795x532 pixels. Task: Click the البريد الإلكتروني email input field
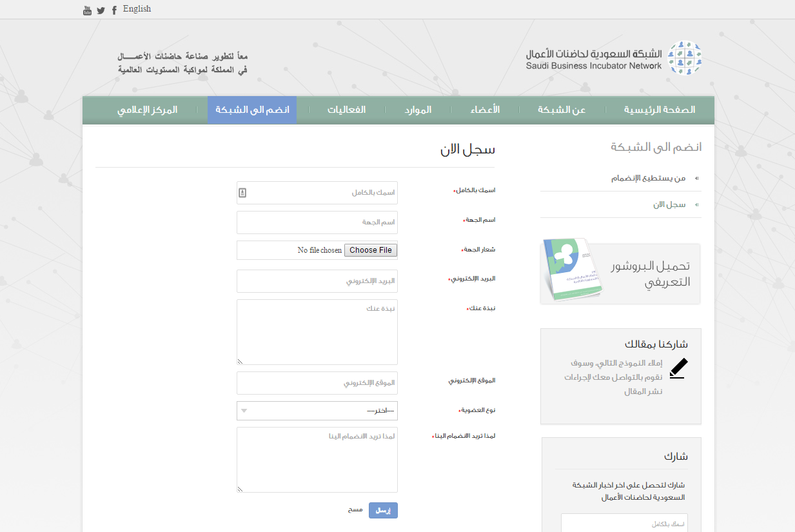coord(317,281)
